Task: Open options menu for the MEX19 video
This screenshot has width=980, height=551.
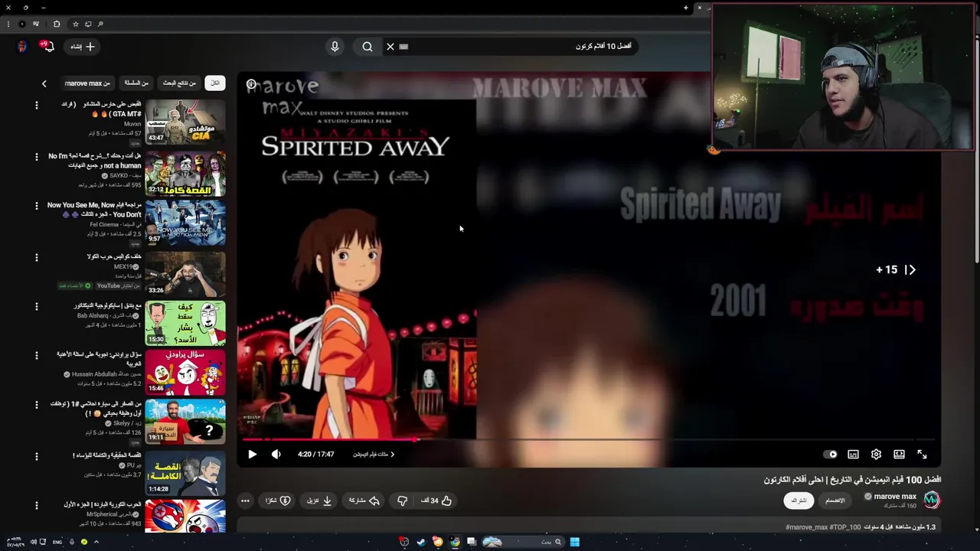Action: click(x=36, y=257)
